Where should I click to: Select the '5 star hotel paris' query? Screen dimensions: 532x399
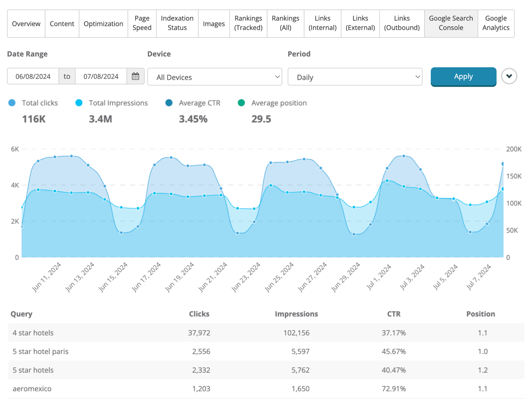coord(41,351)
